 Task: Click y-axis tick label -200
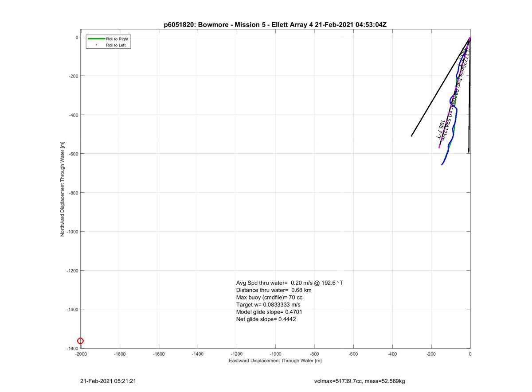coord(73,76)
